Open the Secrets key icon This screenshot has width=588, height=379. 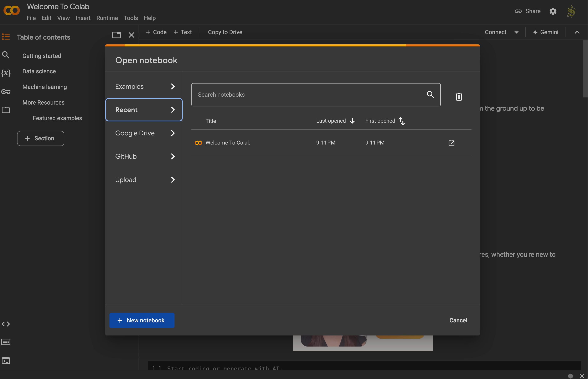tap(6, 92)
